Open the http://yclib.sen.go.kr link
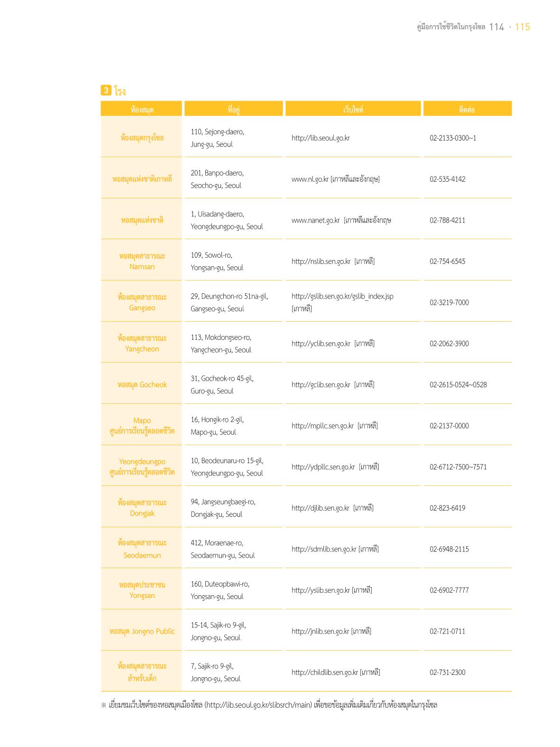Screen dimensions: 560x747 pos(321,344)
